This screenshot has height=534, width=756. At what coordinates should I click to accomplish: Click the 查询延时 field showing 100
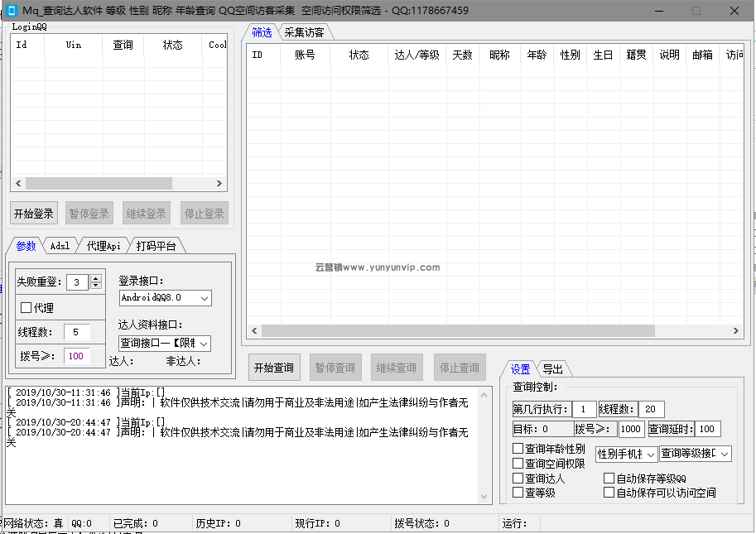click(x=708, y=429)
